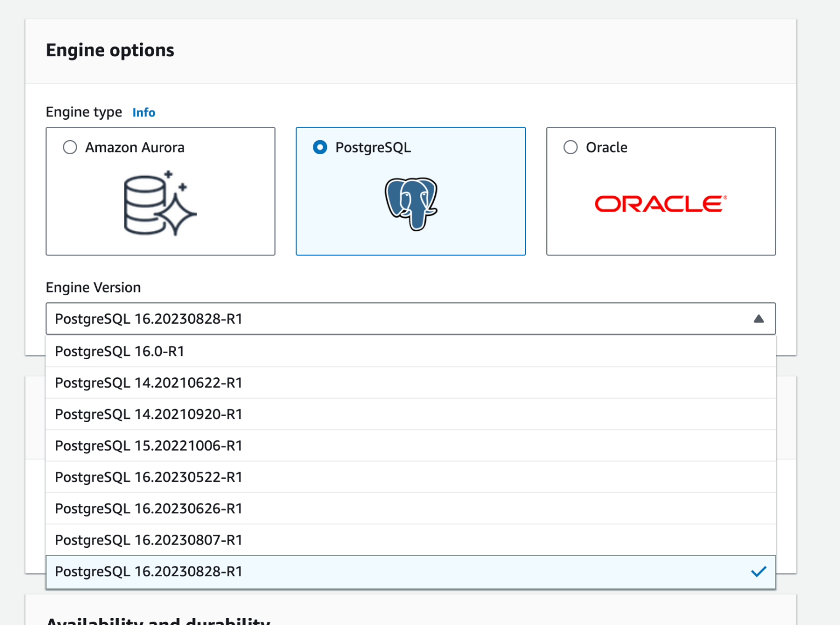Open the Engine type Info link
Image resolution: width=840 pixels, height=625 pixels.
pos(144,113)
